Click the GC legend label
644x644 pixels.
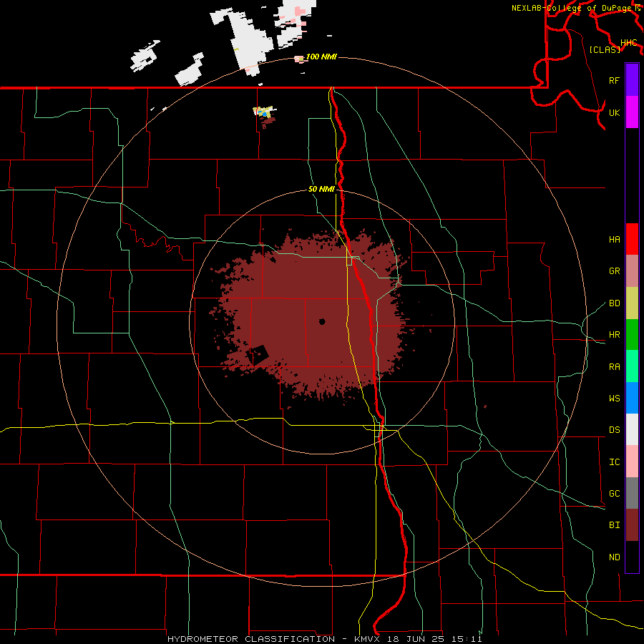click(614, 494)
